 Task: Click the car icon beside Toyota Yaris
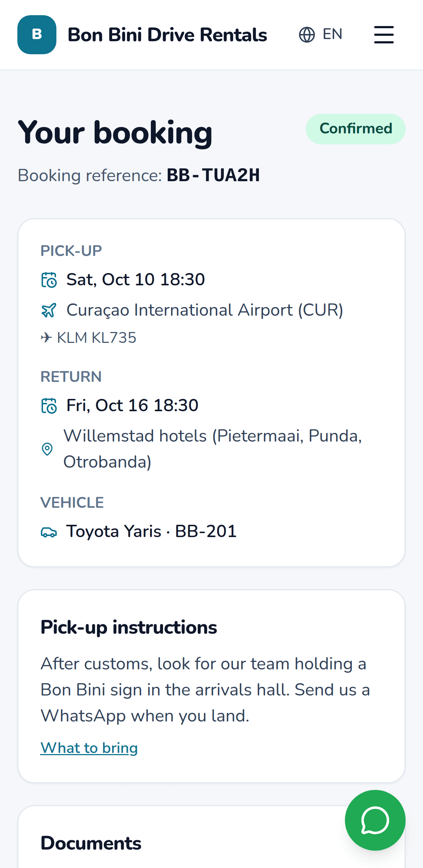[49, 532]
